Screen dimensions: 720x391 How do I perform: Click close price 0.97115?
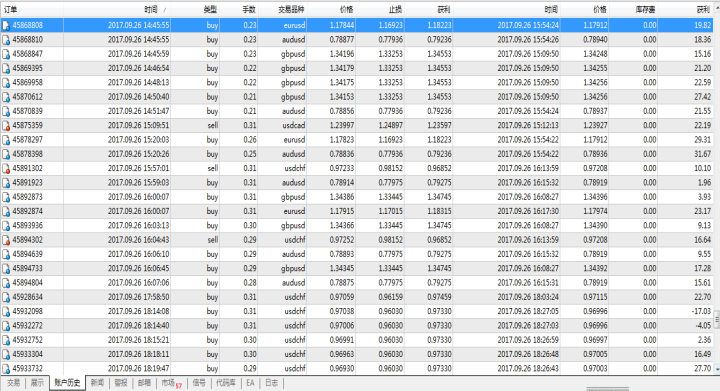click(x=595, y=297)
